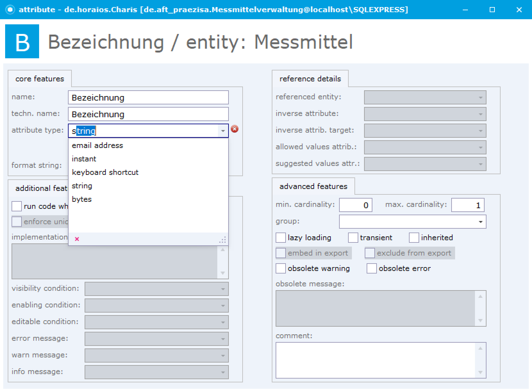Click the min. cardinality field
This screenshot has height=392, width=532.
tap(356, 205)
